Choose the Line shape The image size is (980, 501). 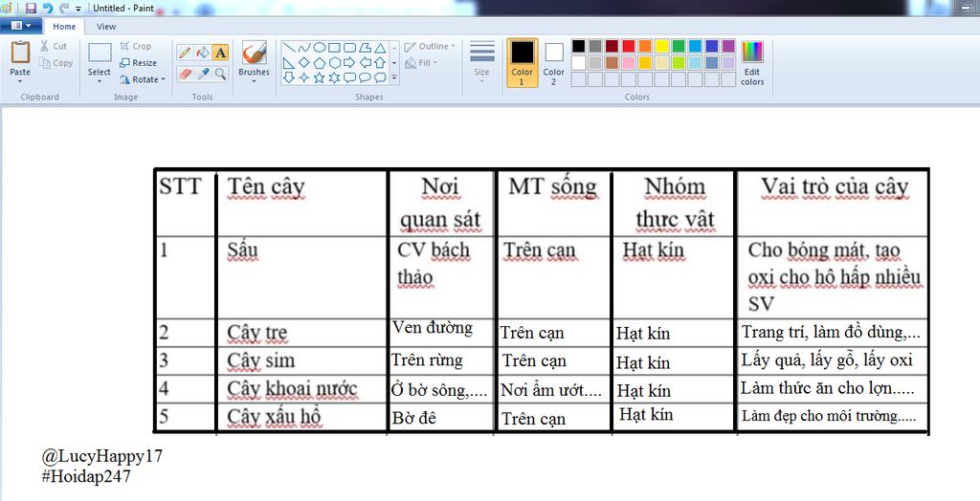tap(289, 48)
